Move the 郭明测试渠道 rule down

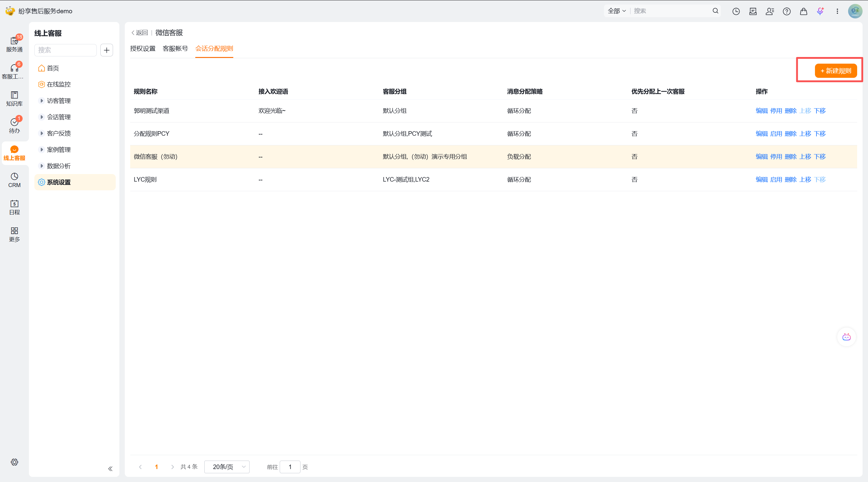[x=819, y=111]
